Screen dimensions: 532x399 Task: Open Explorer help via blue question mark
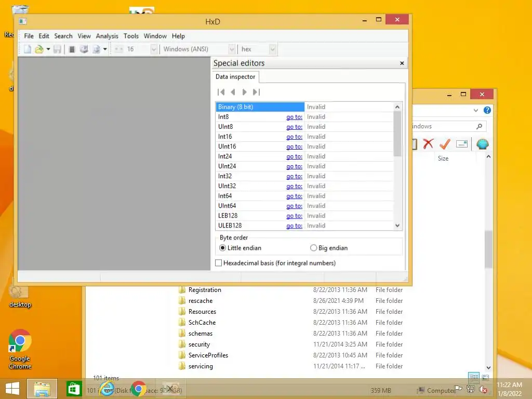point(487,110)
